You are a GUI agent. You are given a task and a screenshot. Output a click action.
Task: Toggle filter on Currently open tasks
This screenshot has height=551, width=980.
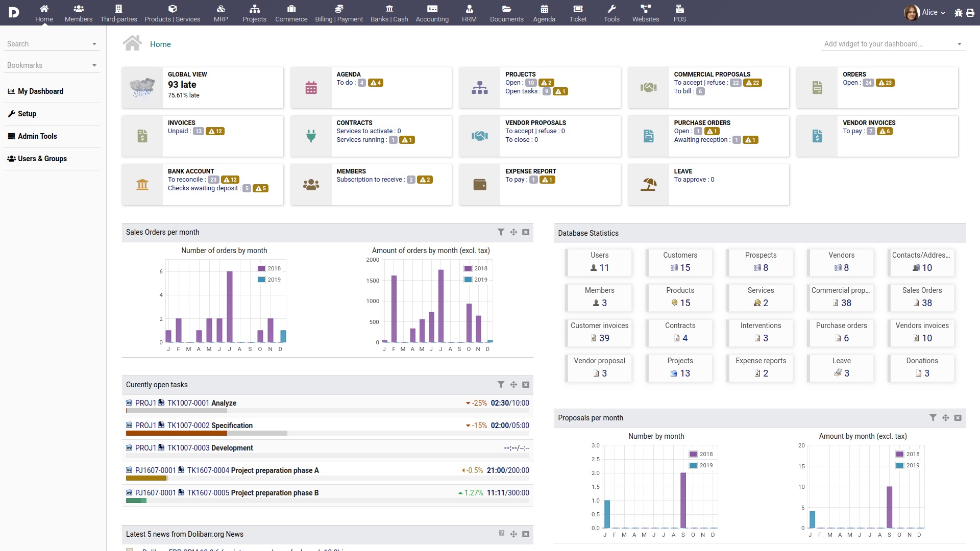coord(501,384)
